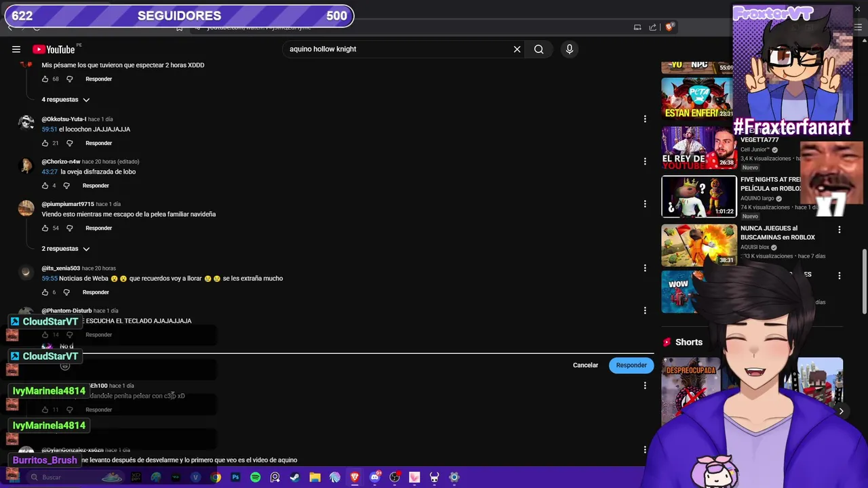Like the 'Noticias de Weba' comment

tap(45, 292)
